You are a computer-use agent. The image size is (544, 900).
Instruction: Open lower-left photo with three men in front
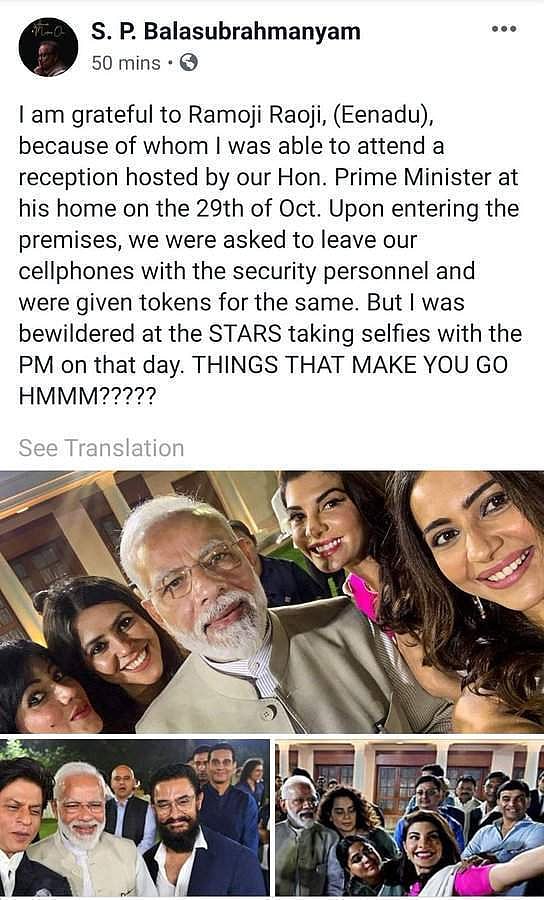(x=134, y=818)
